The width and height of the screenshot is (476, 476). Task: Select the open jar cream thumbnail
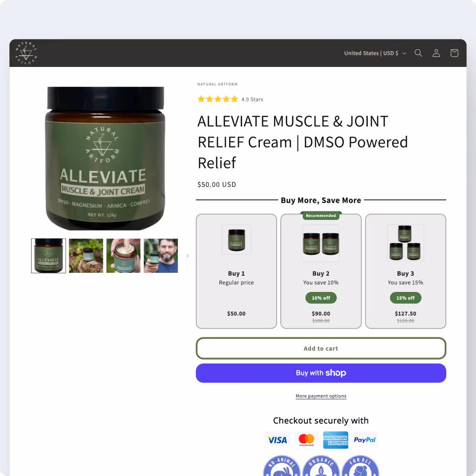click(x=123, y=256)
